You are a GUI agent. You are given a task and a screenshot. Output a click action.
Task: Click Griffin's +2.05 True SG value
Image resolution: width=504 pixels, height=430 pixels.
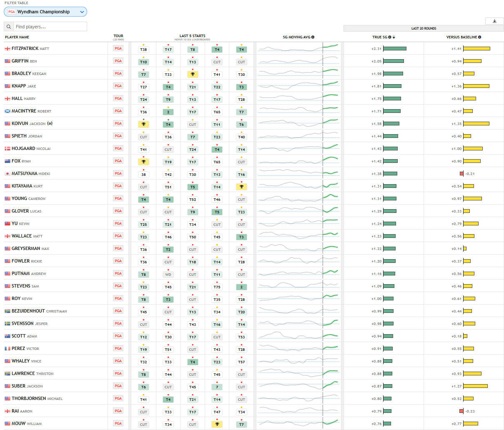point(376,61)
